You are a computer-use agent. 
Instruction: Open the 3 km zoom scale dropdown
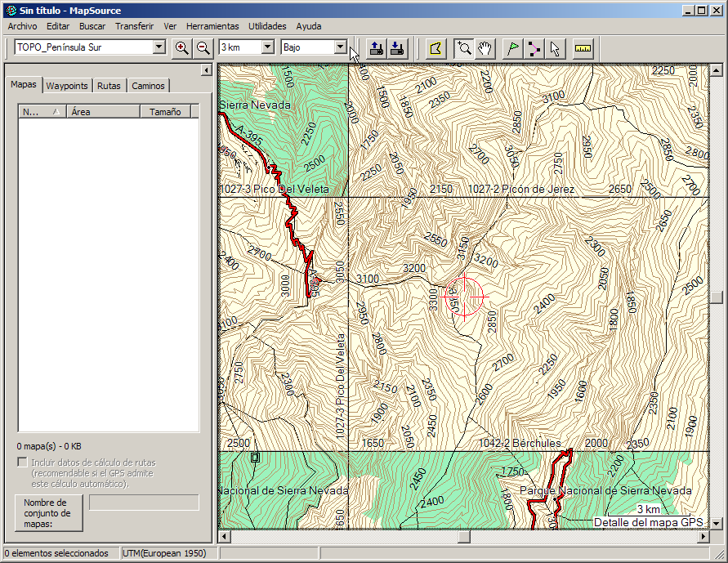pos(268,47)
